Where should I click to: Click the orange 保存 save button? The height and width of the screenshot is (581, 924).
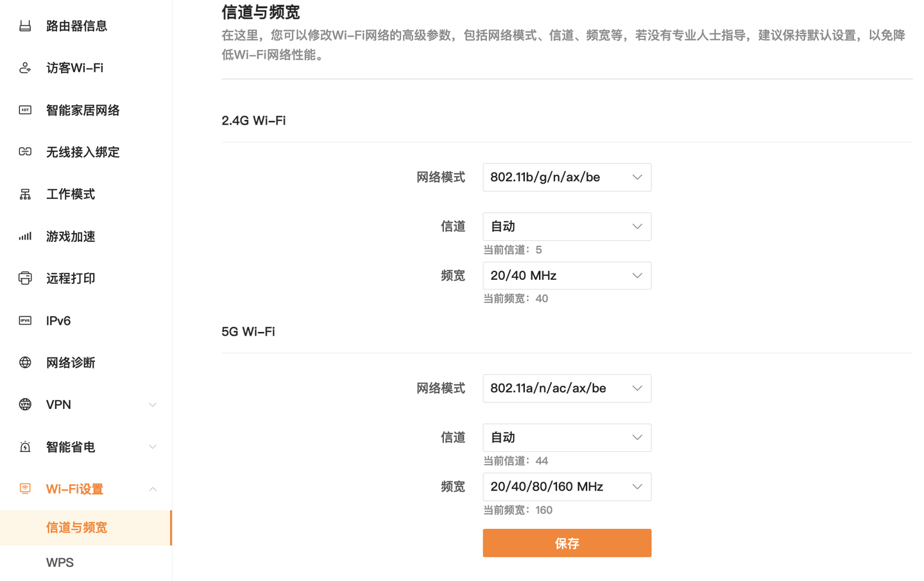(x=567, y=543)
